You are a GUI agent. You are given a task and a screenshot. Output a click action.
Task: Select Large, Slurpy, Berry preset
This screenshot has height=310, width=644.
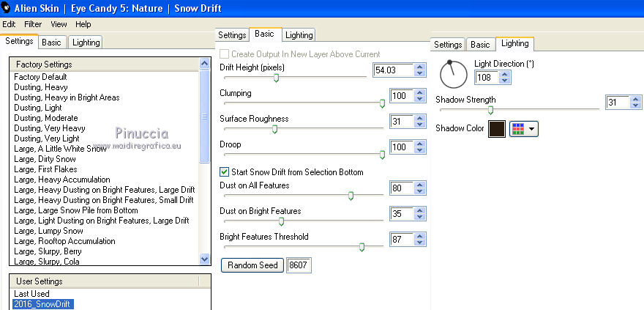(48, 251)
